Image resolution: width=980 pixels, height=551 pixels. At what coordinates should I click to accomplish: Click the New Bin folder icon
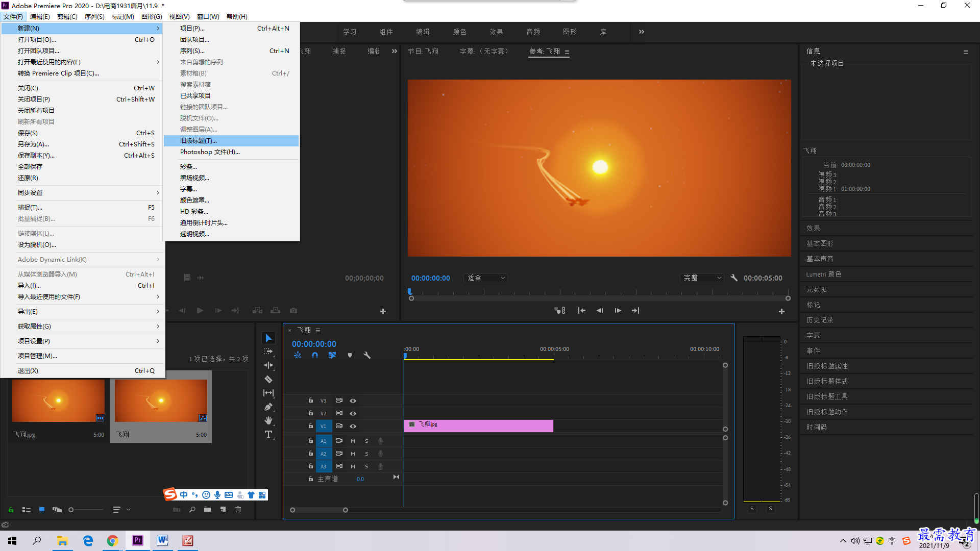pos(207,509)
